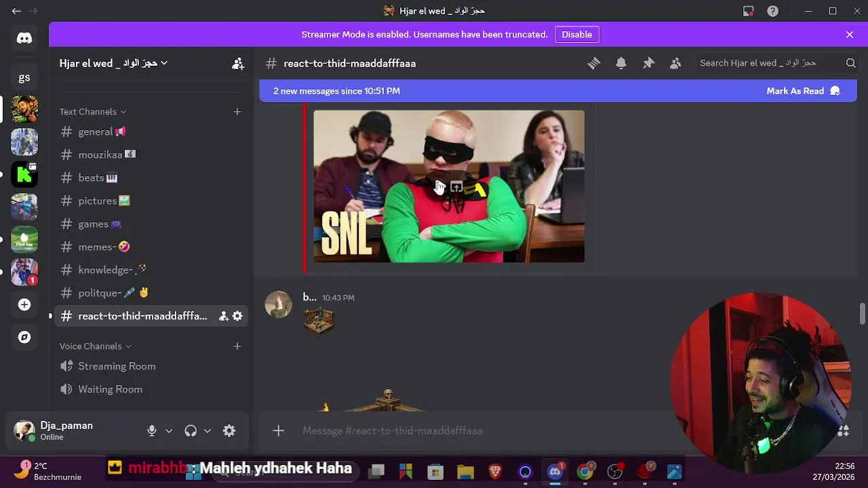Image resolution: width=868 pixels, height=488 pixels.
Task: Open the Inbox icon in title bar
Action: point(749,11)
